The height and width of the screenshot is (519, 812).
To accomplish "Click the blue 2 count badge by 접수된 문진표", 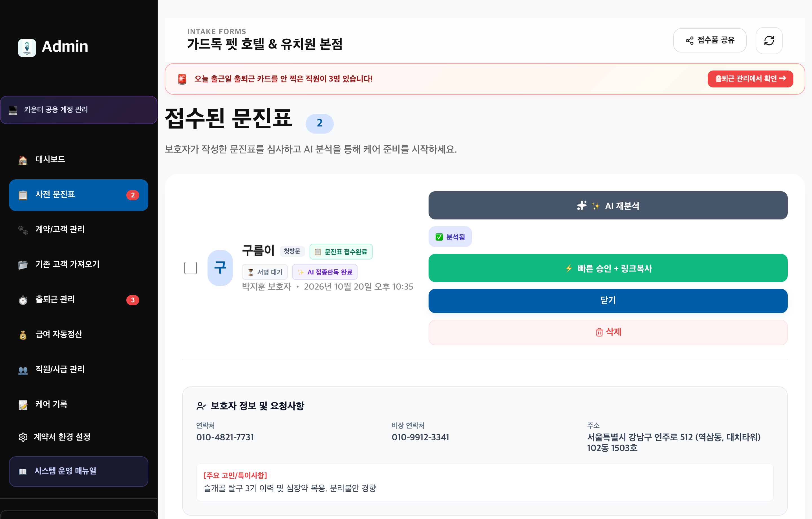I will (319, 124).
